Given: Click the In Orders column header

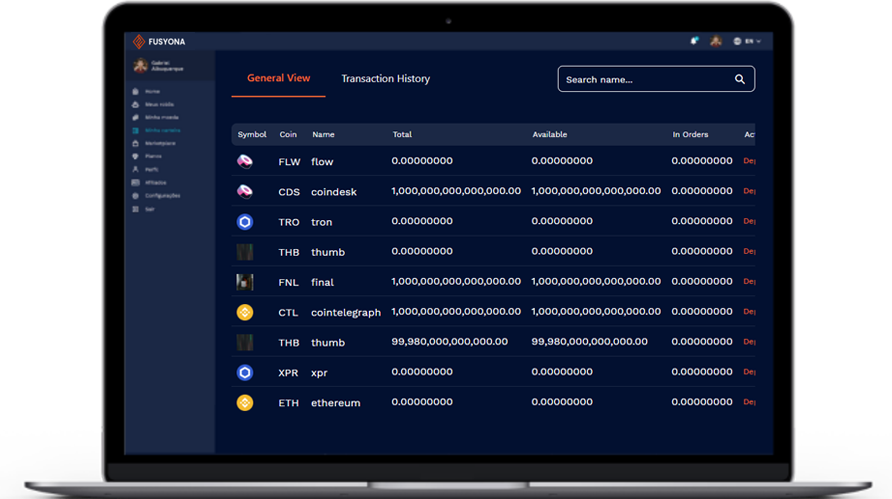Looking at the screenshot, I should pos(690,134).
